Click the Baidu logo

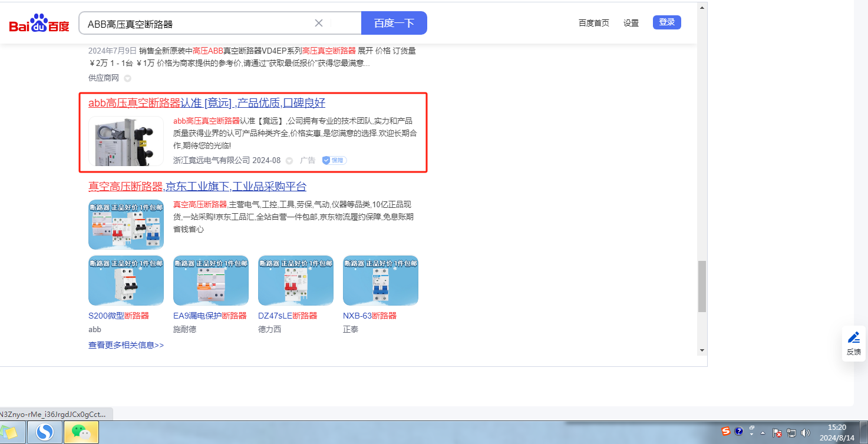coord(39,24)
